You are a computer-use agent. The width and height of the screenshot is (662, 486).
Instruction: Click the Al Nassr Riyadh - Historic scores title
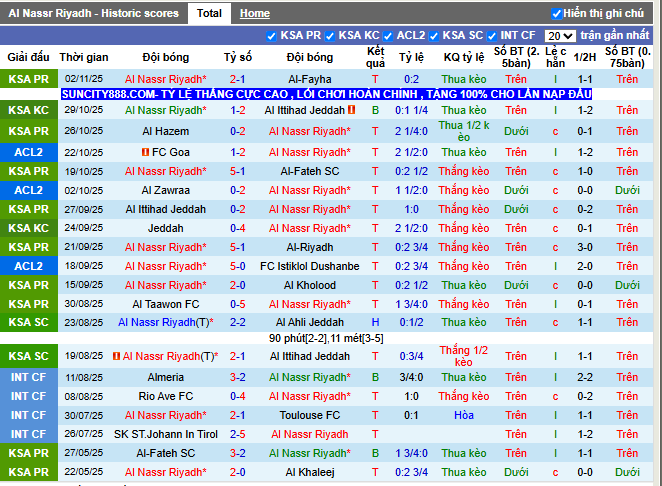93,14
